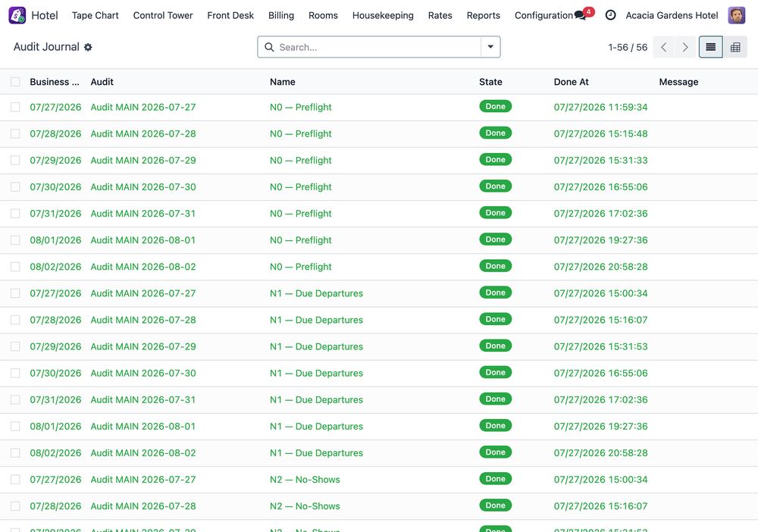Sort by the Business date column header
The width and height of the screenshot is (758, 532).
point(55,82)
